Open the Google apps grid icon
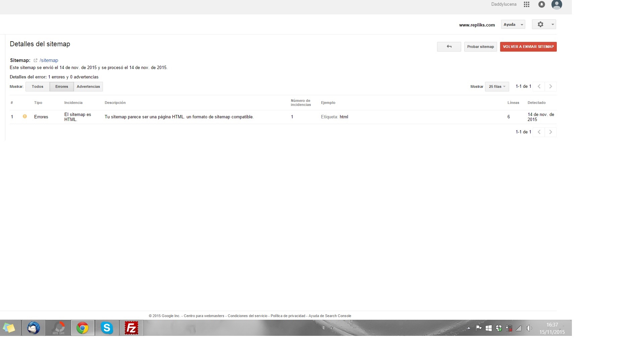The height and width of the screenshot is (362, 644). pyautogui.click(x=527, y=4)
